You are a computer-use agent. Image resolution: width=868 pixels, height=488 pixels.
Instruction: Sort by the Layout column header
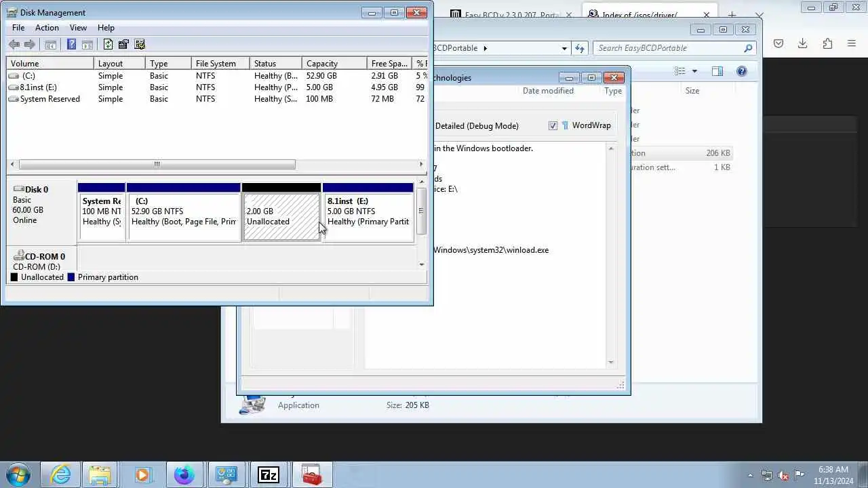(119, 64)
